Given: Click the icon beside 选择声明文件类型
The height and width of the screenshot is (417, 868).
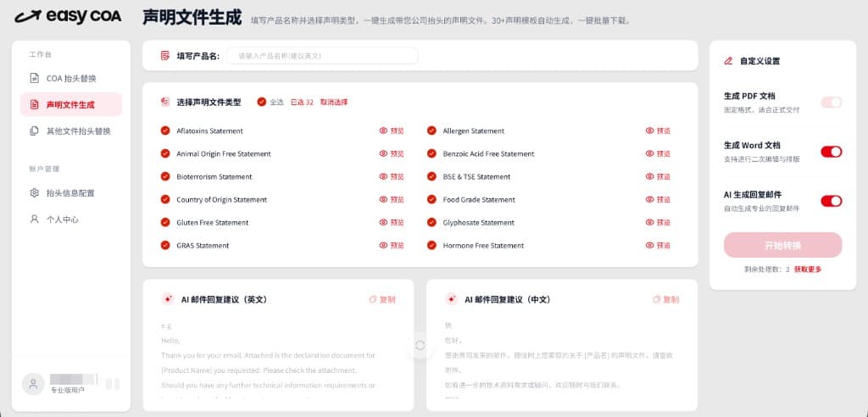Looking at the screenshot, I should pos(165,102).
